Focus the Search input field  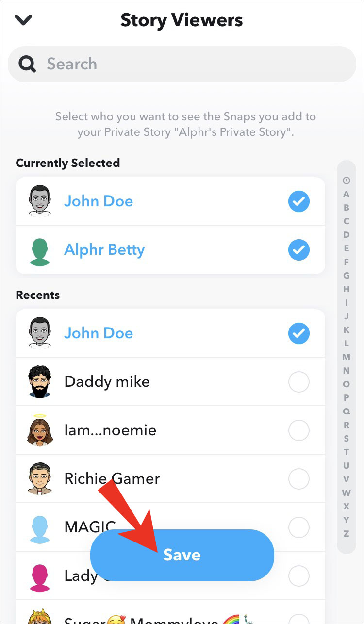(194, 64)
